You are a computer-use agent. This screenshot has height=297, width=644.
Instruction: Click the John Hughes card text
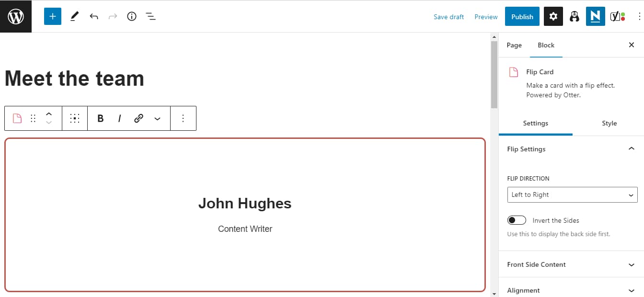(x=245, y=203)
